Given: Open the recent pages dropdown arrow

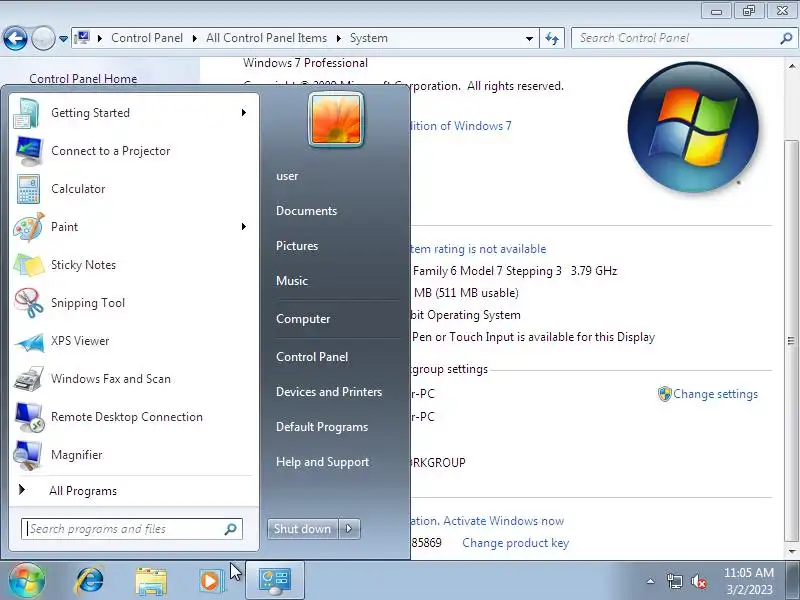Looking at the screenshot, I should (x=63, y=39).
